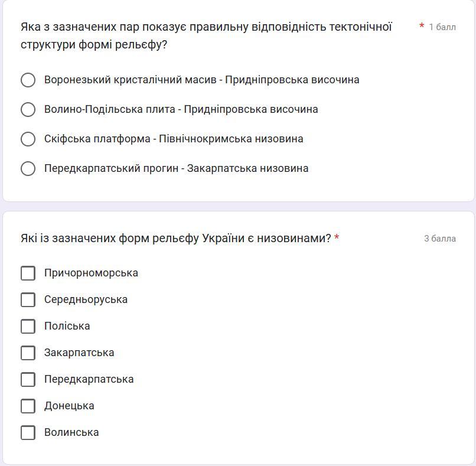
Task: Click 'Волино-Подільська плита' answer label text
Action: tap(110, 109)
